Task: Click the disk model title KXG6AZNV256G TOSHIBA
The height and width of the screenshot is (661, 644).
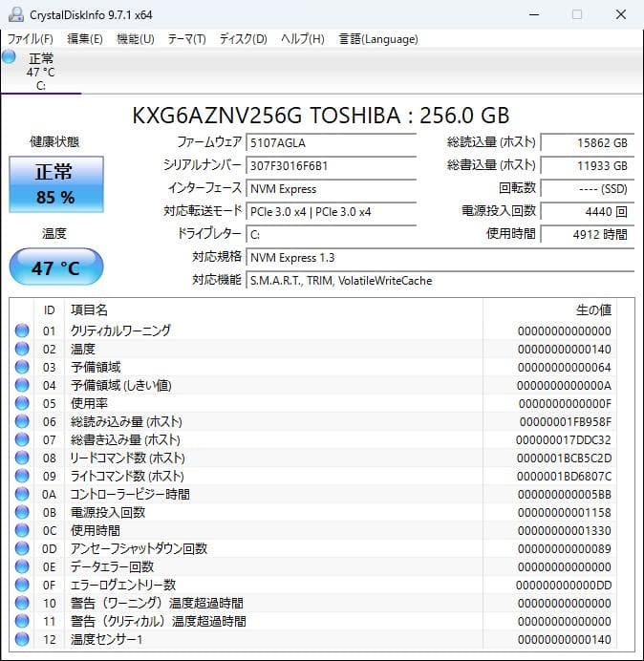Action: tap(321, 116)
